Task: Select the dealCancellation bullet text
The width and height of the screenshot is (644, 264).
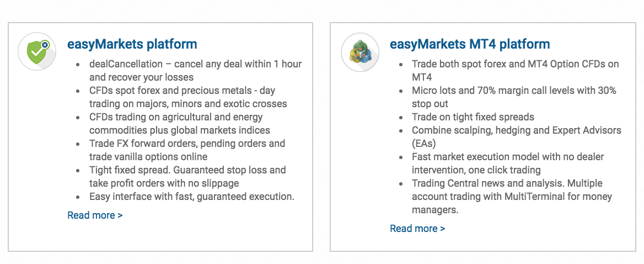Action: pyautogui.click(x=196, y=70)
